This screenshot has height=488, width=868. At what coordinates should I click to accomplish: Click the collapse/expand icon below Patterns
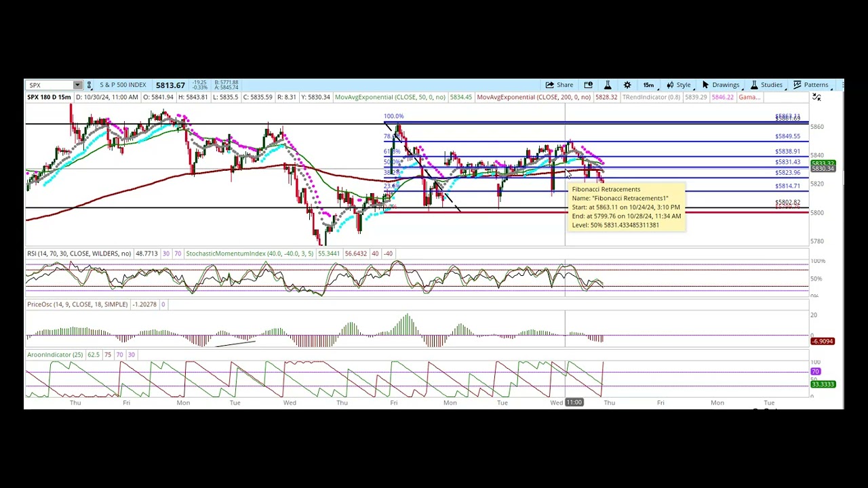coord(816,98)
